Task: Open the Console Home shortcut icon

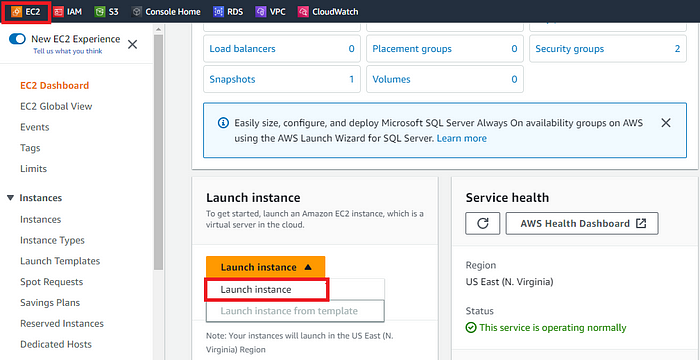Action: click(x=137, y=12)
